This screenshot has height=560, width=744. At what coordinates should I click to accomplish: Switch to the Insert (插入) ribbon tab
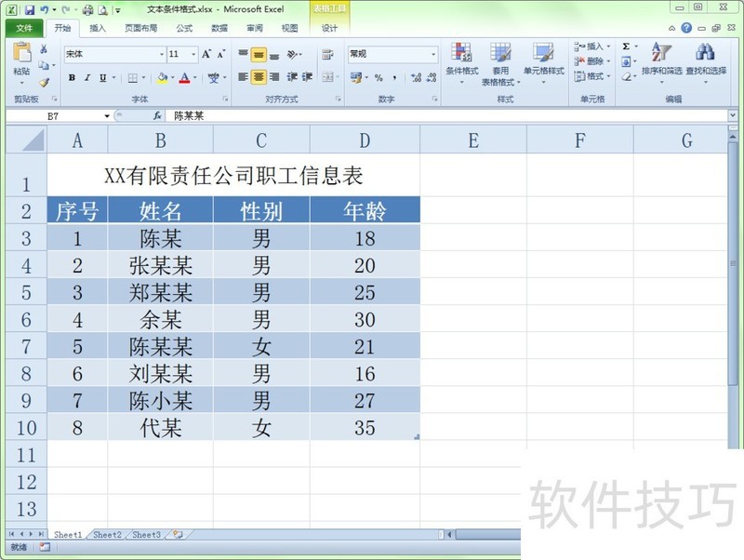tap(98, 29)
